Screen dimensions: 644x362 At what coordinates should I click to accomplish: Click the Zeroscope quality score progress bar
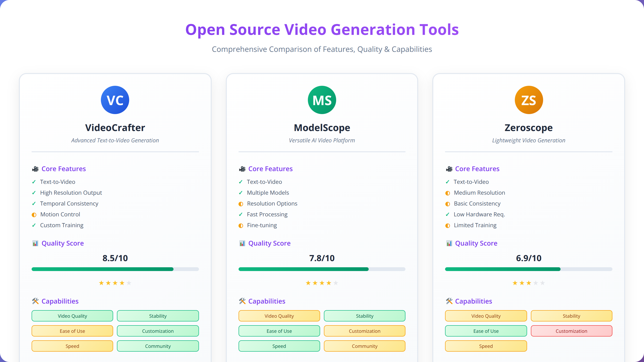528,269
